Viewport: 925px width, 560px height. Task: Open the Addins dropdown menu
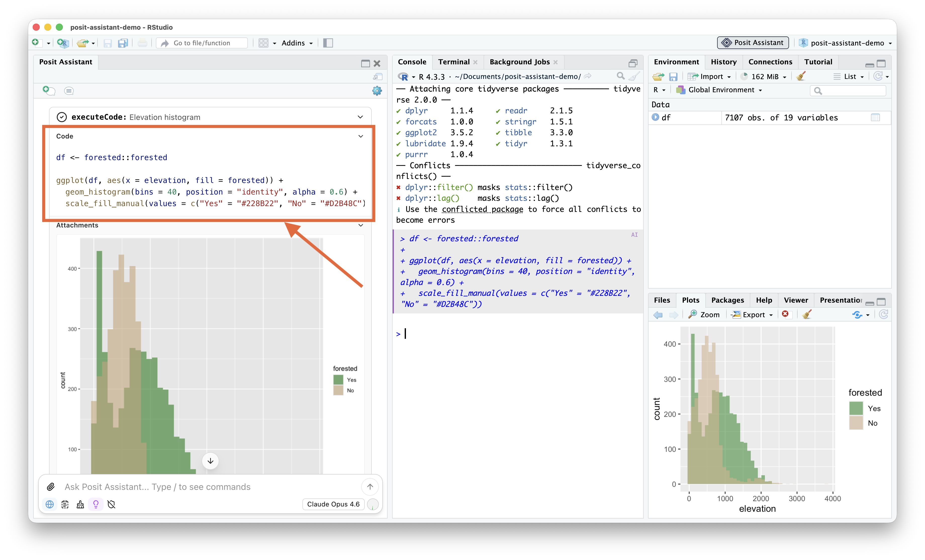[x=297, y=43]
